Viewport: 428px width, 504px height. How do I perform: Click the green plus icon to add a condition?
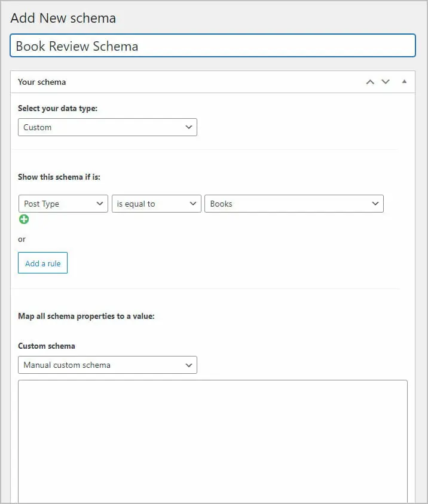pos(24,219)
